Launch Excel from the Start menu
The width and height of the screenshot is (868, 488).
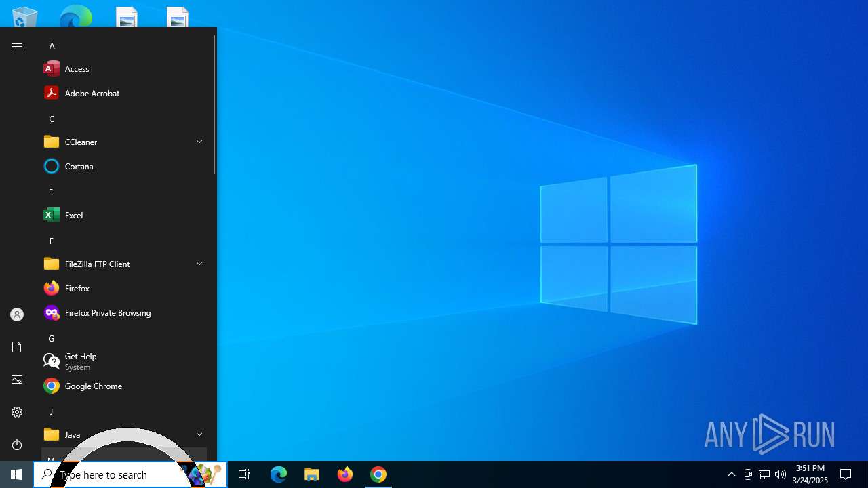point(124,215)
